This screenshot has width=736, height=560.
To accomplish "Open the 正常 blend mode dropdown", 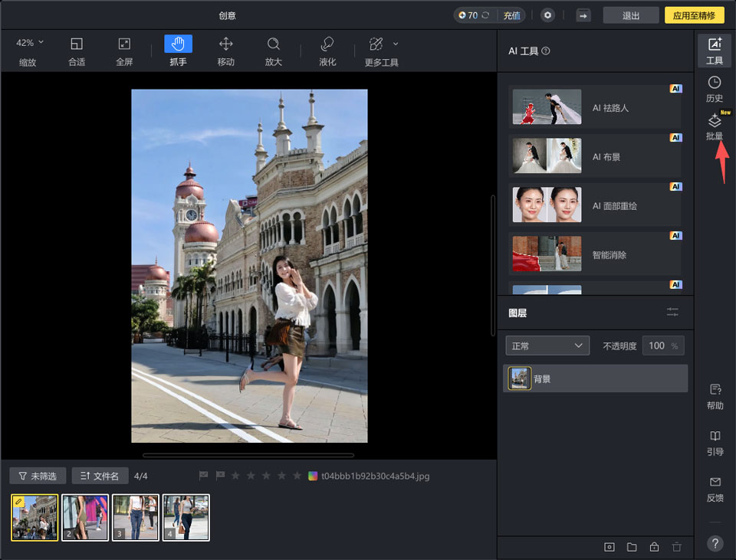I will coord(547,345).
